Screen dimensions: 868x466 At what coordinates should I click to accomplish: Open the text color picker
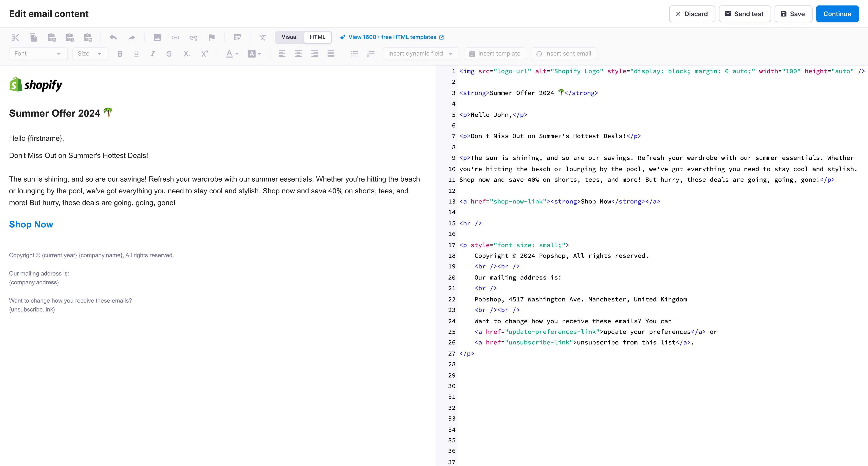tap(232, 54)
